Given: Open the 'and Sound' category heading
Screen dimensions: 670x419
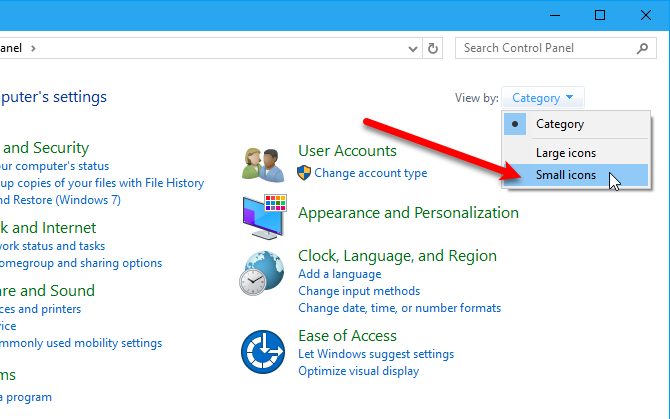Looking at the screenshot, I should 47,291.
